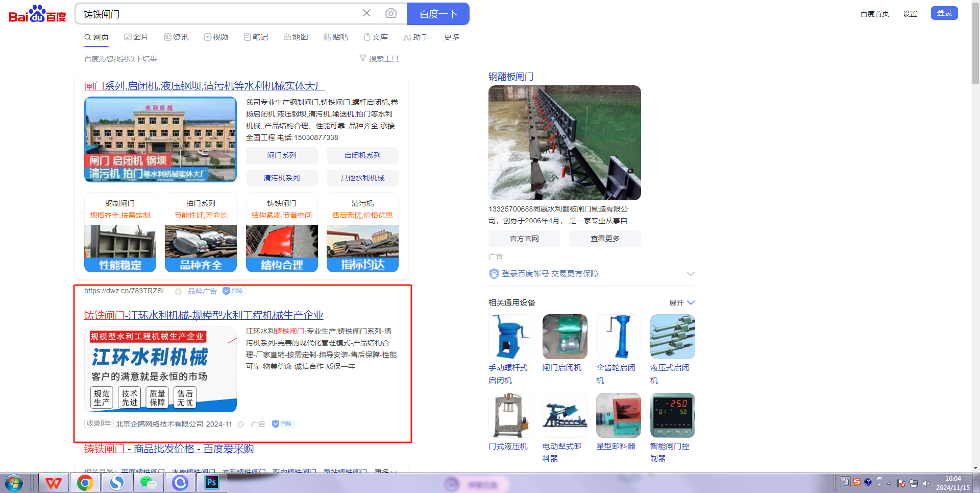Open the 电动犁式卸料器 equipment image
The width and height of the screenshot is (980, 493).
click(x=565, y=415)
